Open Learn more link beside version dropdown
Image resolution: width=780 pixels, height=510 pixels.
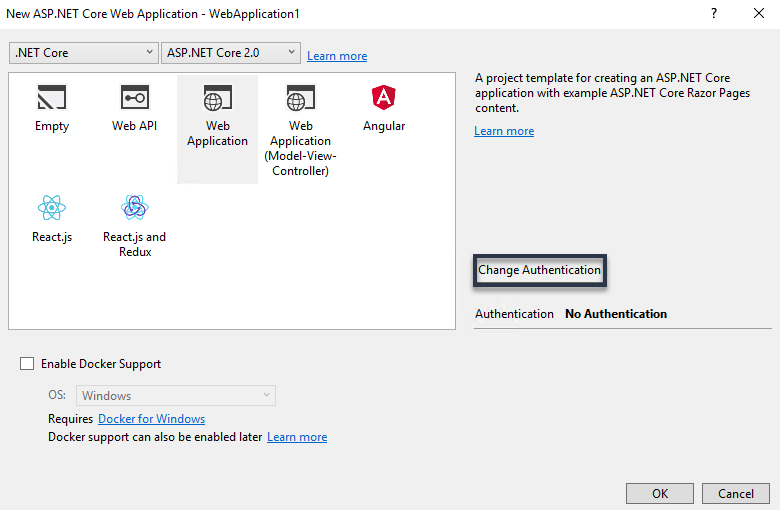337,56
